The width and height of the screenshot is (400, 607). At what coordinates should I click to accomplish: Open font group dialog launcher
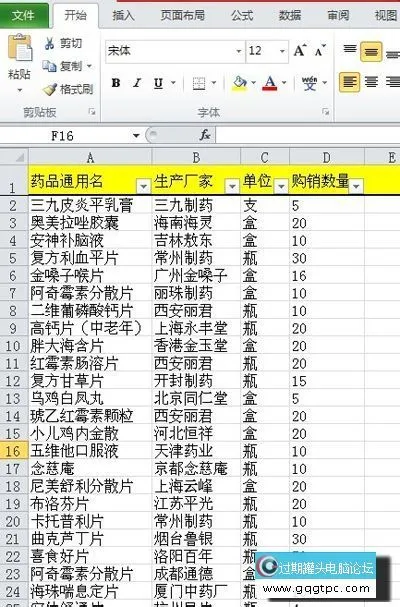point(325,112)
